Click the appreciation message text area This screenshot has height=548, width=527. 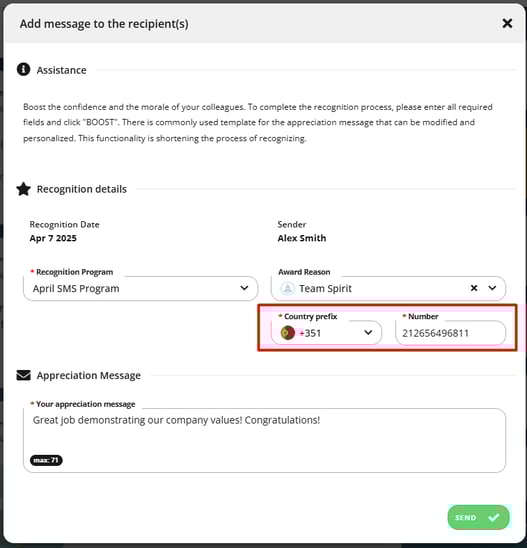pos(264,440)
